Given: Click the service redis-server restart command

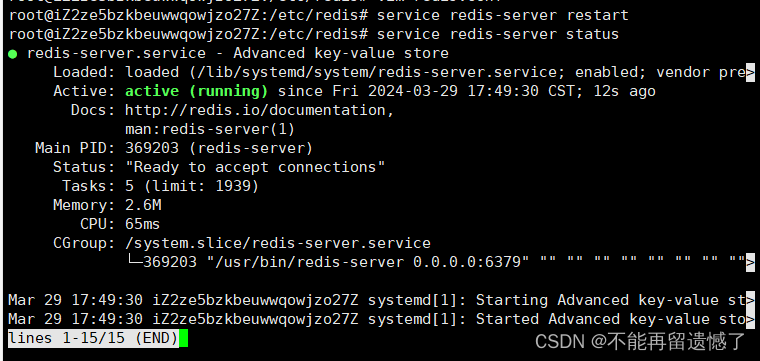Looking at the screenshot, I should click(503, 16).
